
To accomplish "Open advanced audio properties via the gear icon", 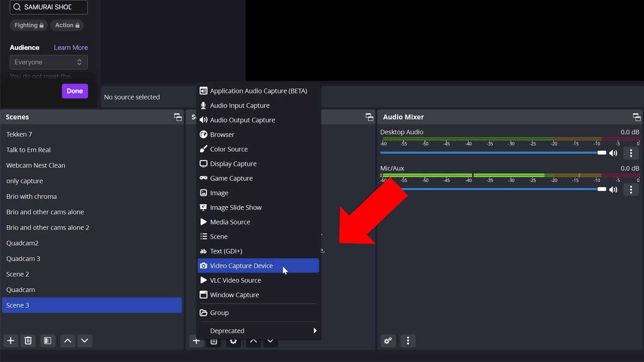I will tap(388, 341).
